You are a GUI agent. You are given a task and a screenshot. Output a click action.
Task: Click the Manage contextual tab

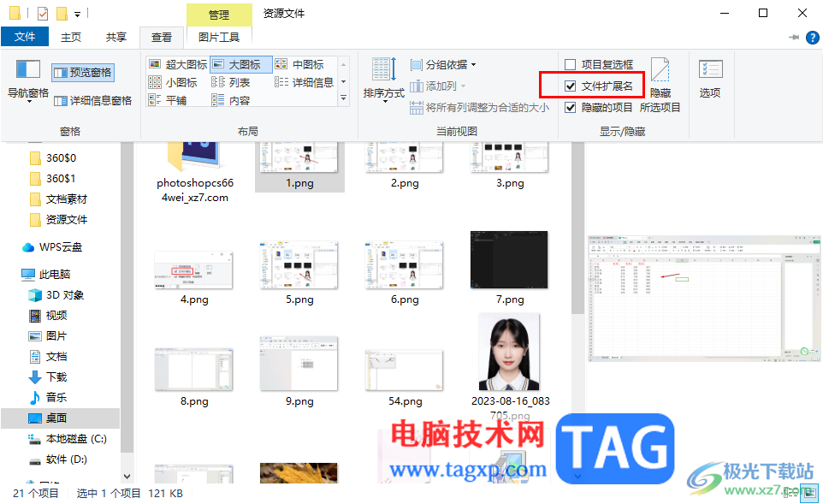219,15
